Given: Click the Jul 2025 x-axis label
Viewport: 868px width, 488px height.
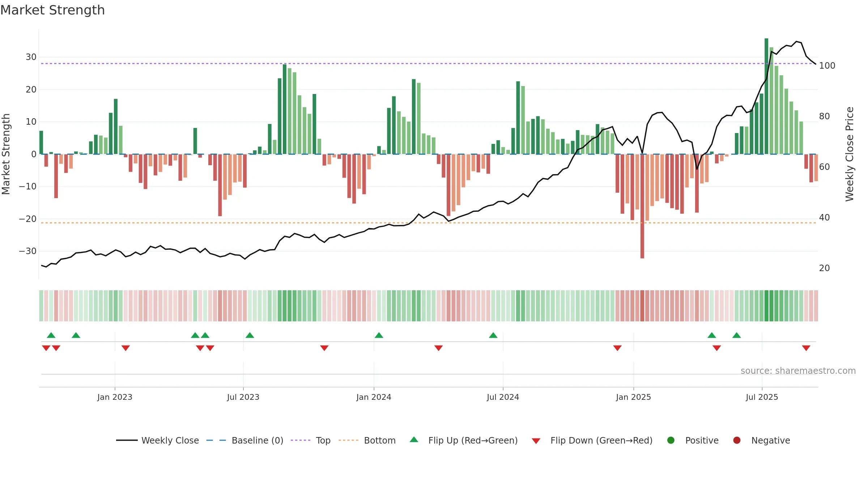Looking at the screenshot, I should tap(762, 397).
